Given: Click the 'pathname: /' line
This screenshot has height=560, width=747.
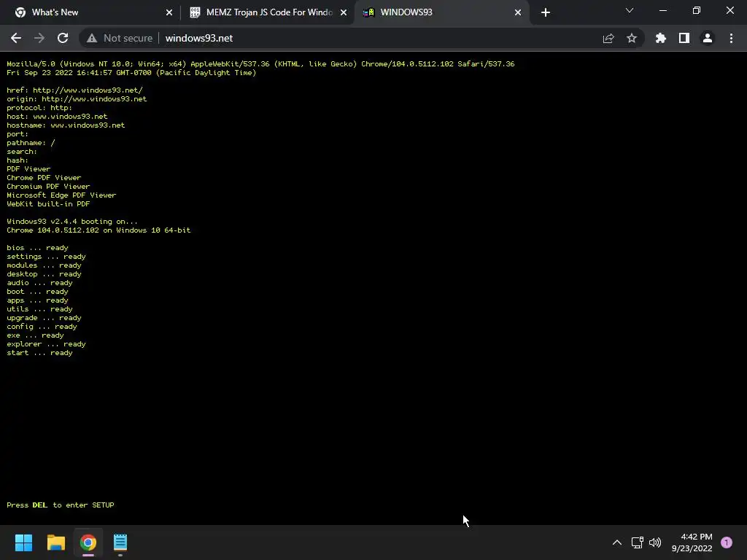Looking at the screenshot, I should 31,143.
